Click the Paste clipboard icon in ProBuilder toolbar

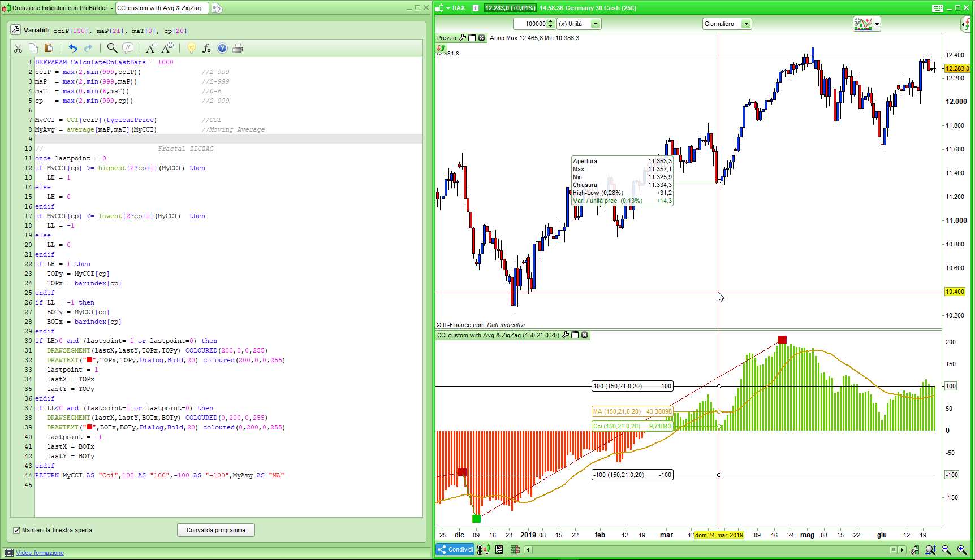click(49, 49)
